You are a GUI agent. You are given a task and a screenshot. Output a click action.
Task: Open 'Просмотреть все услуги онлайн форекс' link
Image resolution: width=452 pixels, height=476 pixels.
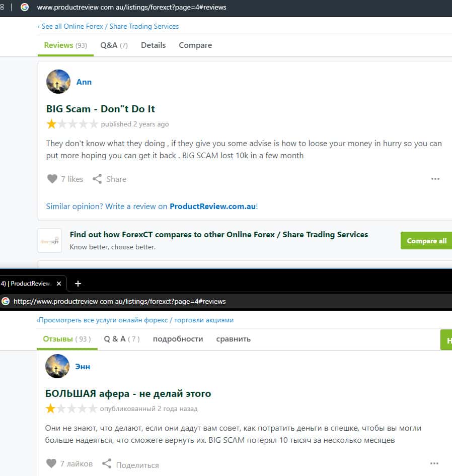[x=135, y=320]
